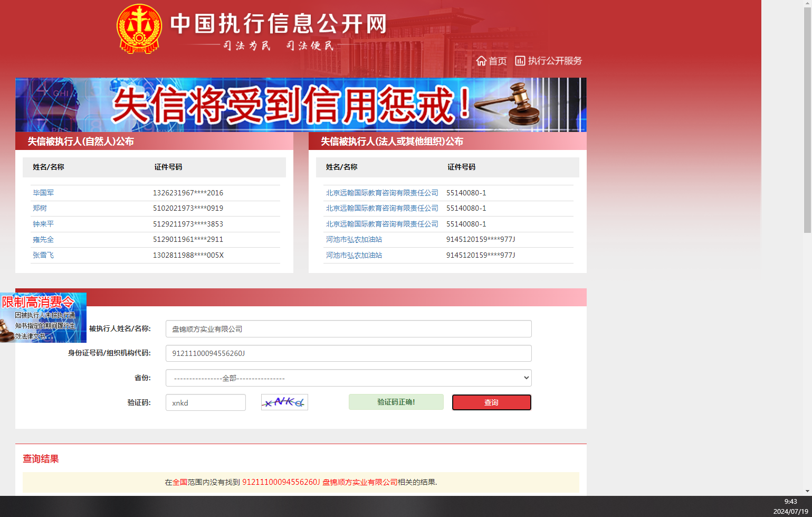This screenshot has width=812, height=517.
Task: Click the national court emblem logo
Action: click(x=139, y=29)
